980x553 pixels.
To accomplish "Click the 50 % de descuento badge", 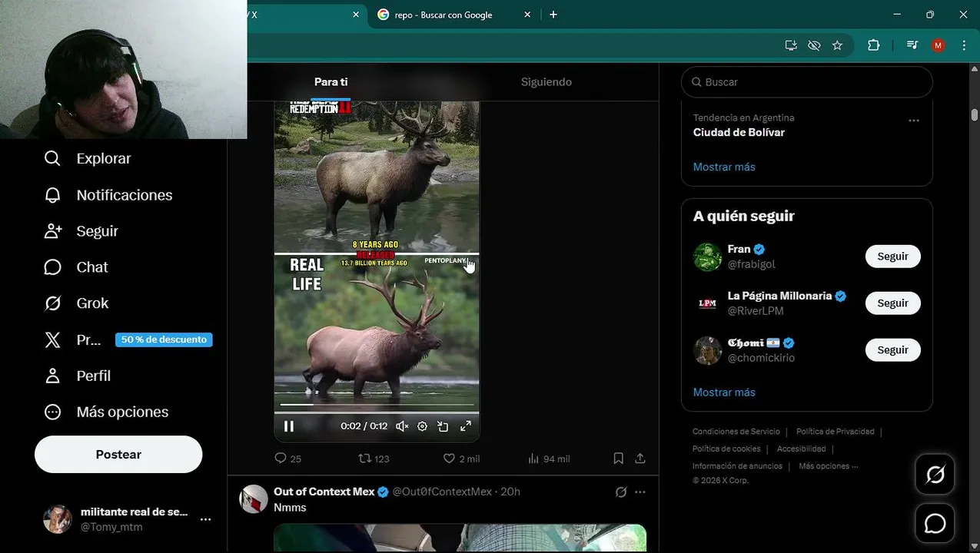I will 164,339.
